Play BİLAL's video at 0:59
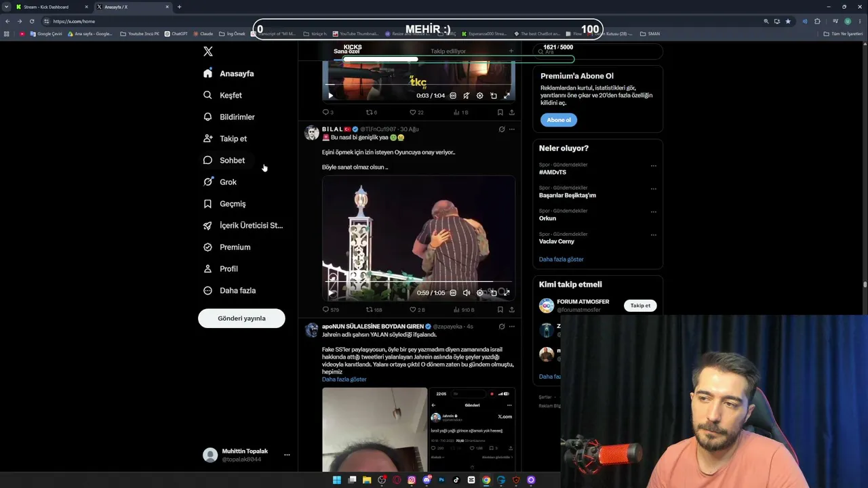 coord(331,293)
